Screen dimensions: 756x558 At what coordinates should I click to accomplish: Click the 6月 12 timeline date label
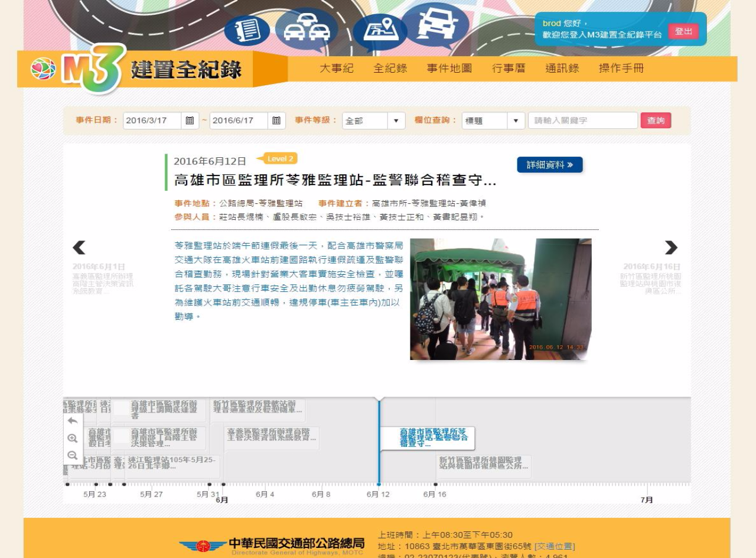[378, 494]
